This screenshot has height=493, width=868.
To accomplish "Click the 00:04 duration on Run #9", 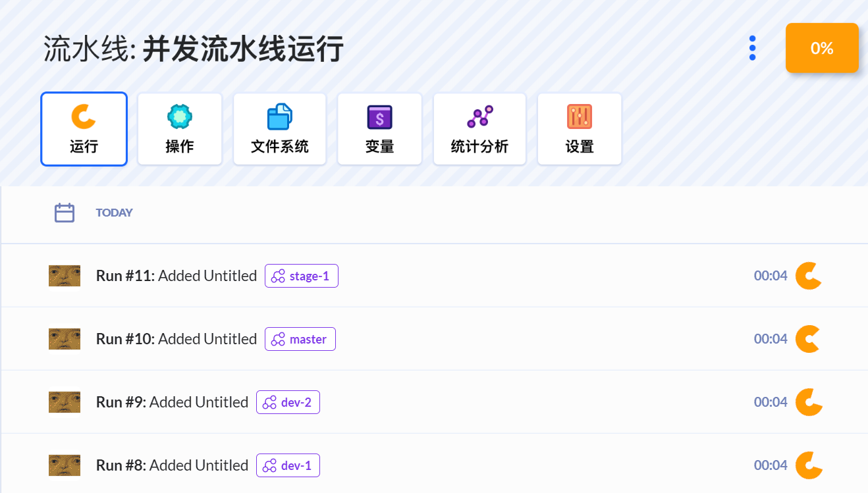I will [771, 402].
